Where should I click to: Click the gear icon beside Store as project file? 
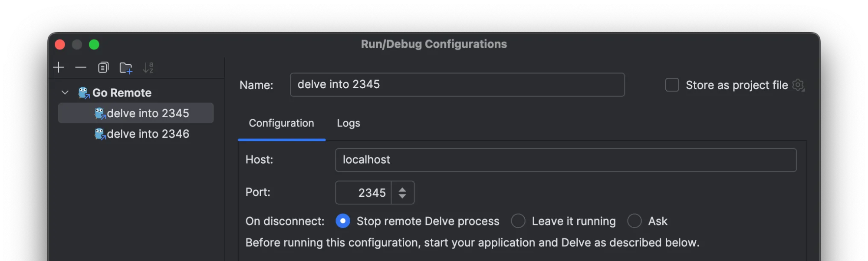[798, 85]
